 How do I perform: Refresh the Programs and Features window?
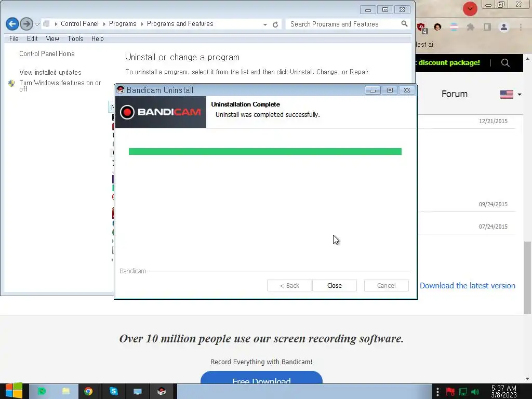tap(275, 24)
